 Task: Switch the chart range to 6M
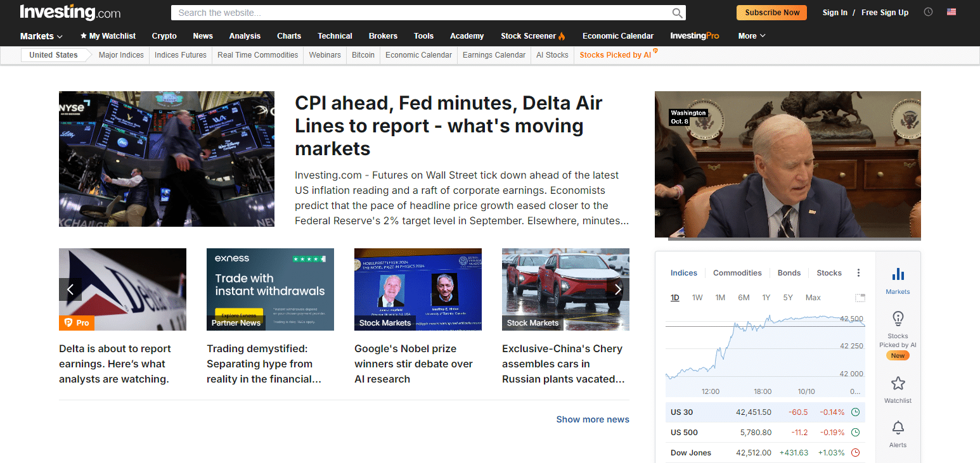(744, 298)
